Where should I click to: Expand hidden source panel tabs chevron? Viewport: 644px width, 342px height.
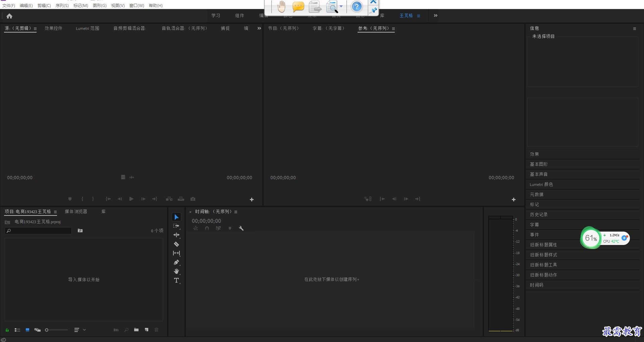(x=259, y=28)
